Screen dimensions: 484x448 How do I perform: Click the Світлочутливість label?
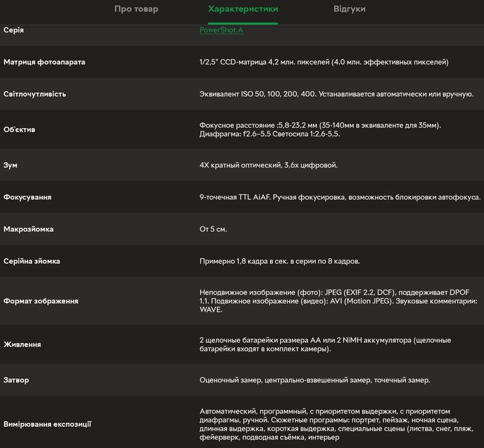tap(35, 94)
